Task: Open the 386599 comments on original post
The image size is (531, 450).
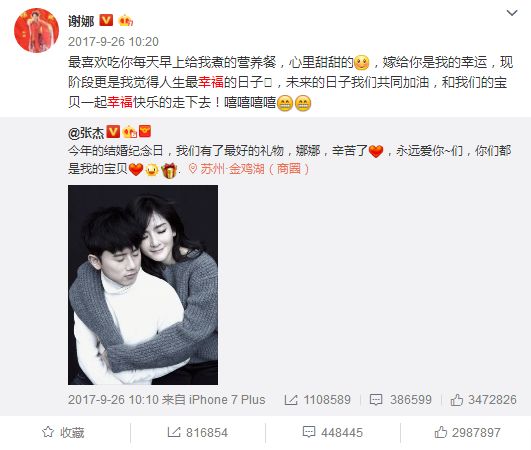Action: click(401, 400)
